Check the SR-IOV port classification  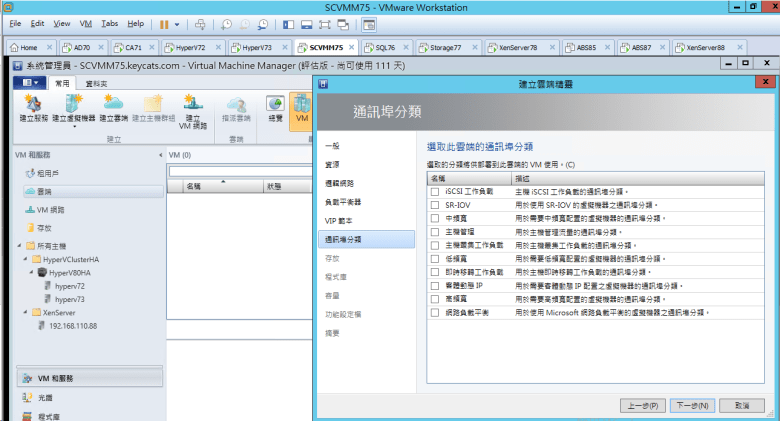pos(434,204)
